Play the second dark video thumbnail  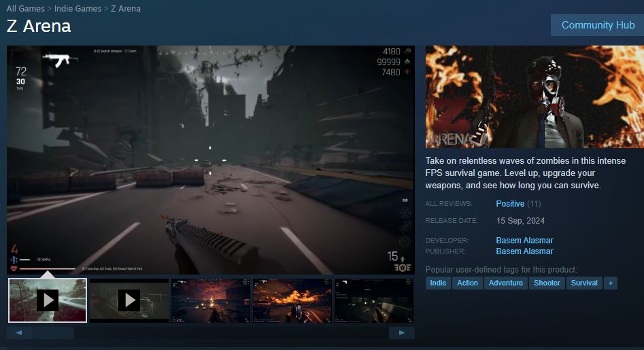point(129,300)
